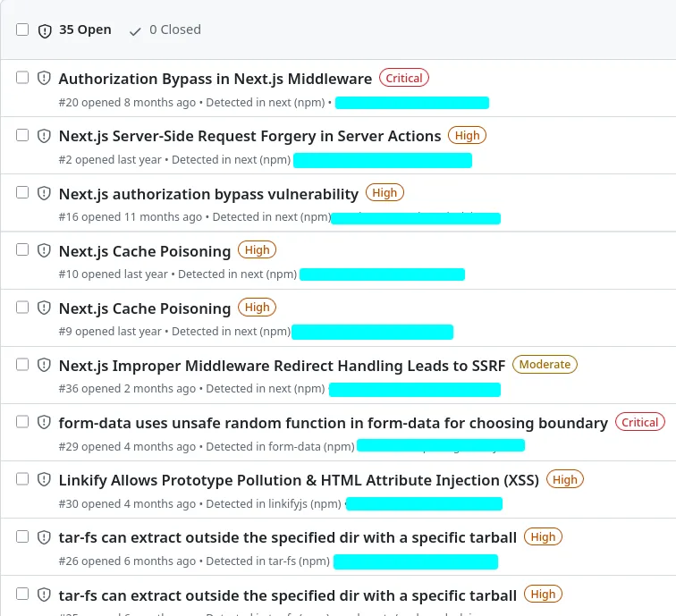Screen dimensions: 676x616
Task: Click 'Detected in form-data (npm)' text
Action: pyautogui.click(x=280, y=447)
